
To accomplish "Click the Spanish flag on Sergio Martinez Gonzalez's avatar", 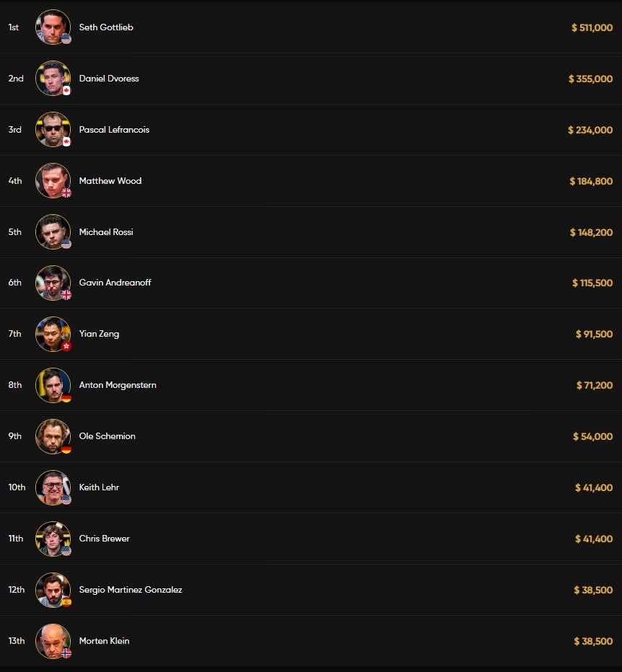I will (66, 603).
